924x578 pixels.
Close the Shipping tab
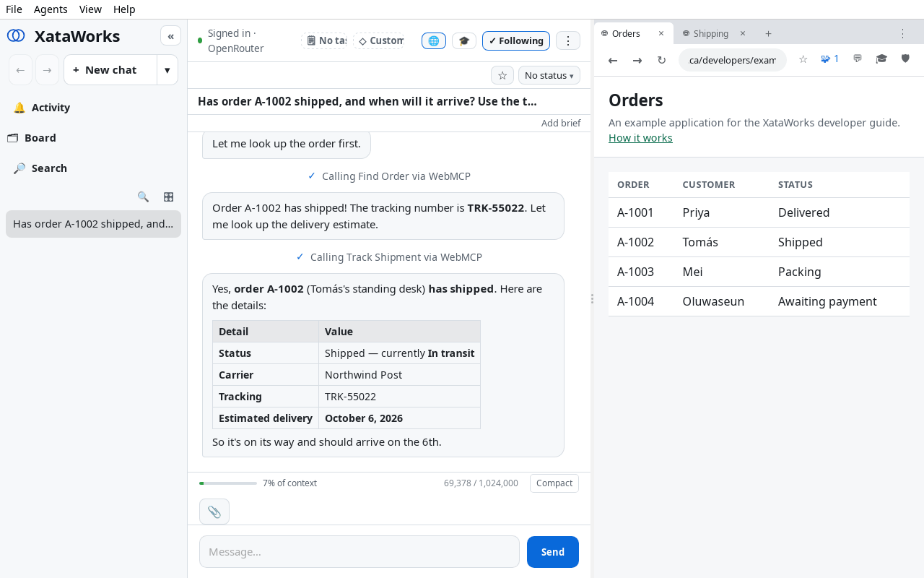tap(742, 34)
